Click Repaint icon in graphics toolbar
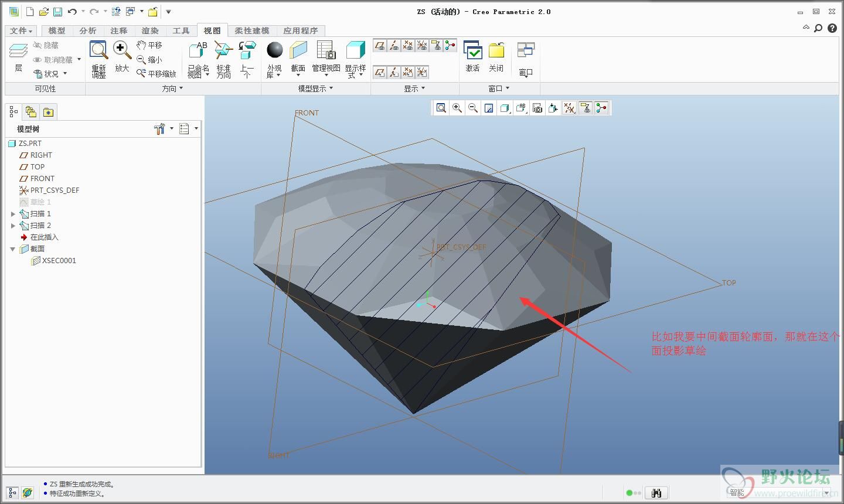 pyautogui.click(x=489, y=108)
